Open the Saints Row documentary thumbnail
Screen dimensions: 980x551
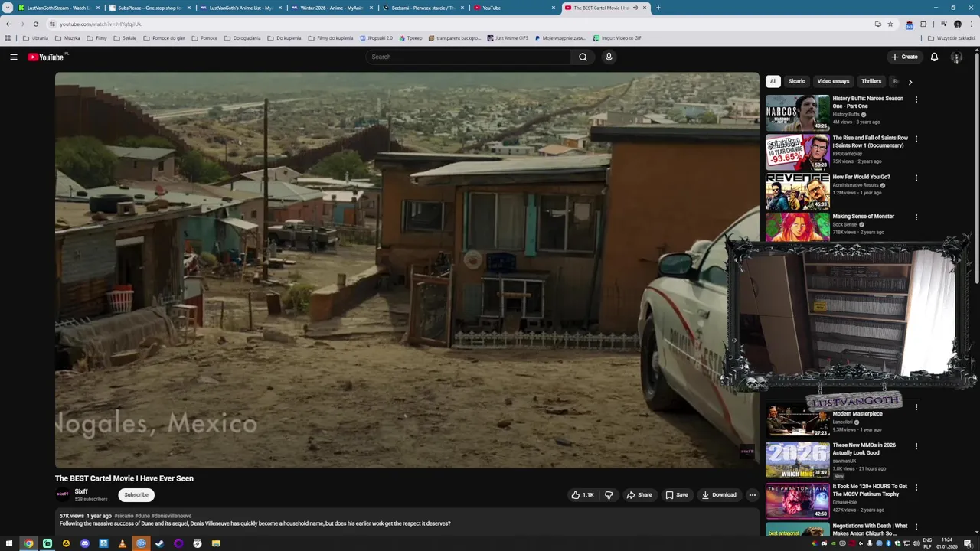tap(798, 152)
